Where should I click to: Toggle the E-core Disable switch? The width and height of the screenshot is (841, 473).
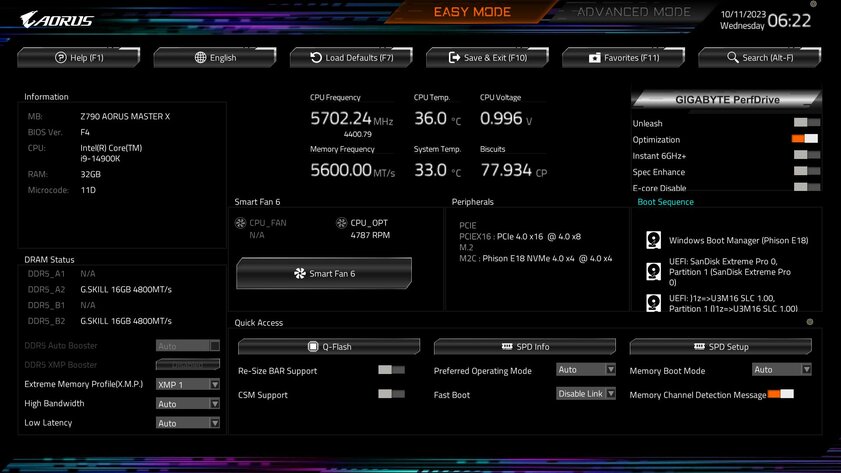point(807,187)
